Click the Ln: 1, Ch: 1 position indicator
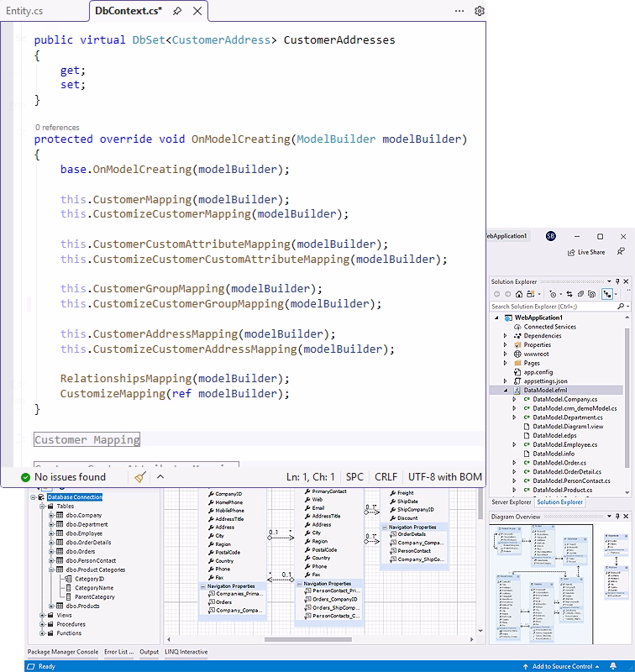The width and height of the screenshot is (635, 672). click(x=311, y=477)
